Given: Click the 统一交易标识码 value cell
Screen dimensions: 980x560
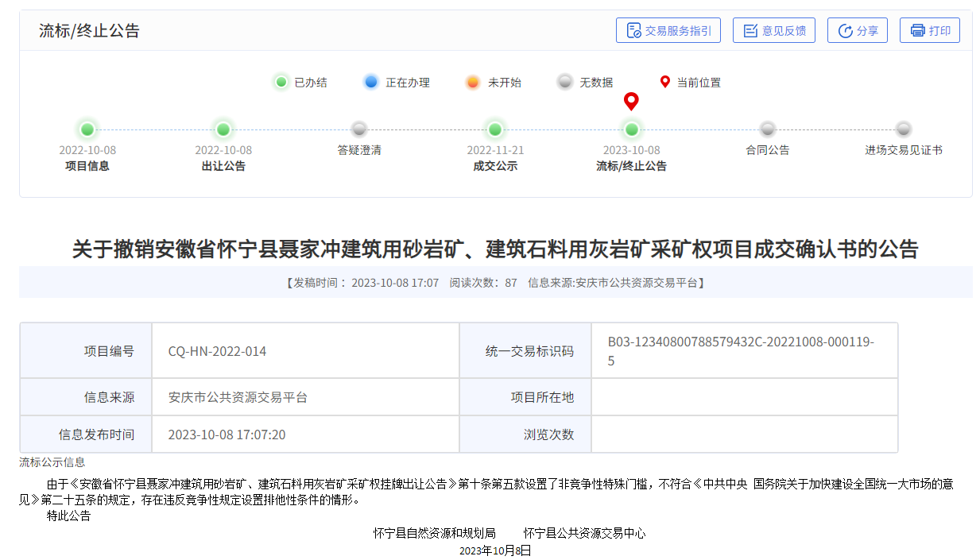Looking at the screenshot, I should (744, 350).
